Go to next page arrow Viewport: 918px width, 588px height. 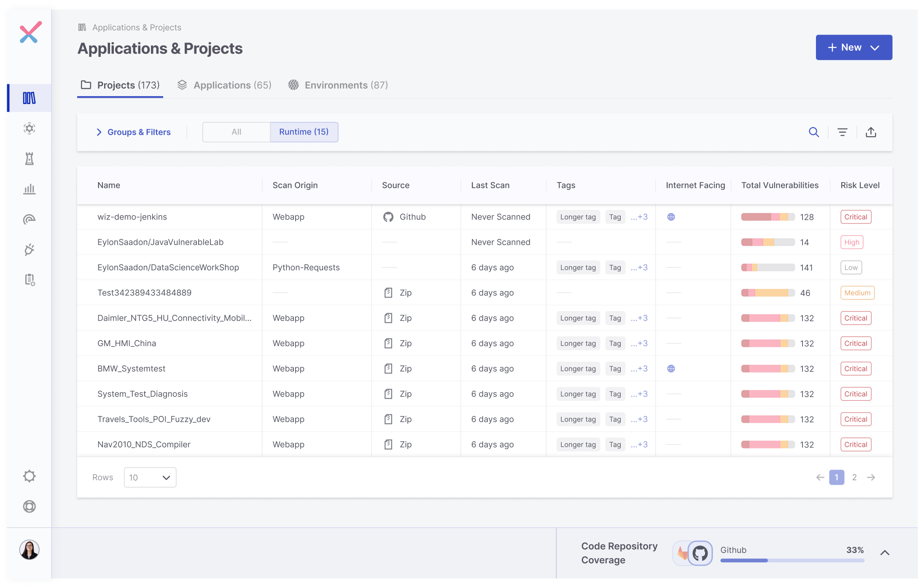point(871,478)
